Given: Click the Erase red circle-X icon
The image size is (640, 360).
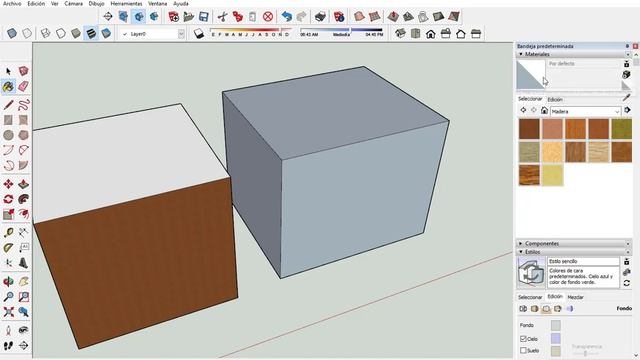Looking at the screenshot, I should 268,16.
